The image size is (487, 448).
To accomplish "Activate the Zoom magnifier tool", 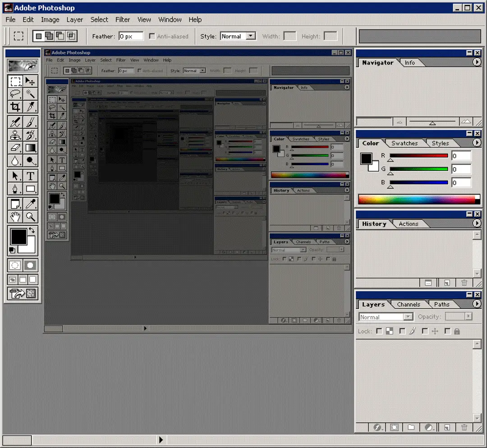I will pyautogui.click(x=30, y=217).
